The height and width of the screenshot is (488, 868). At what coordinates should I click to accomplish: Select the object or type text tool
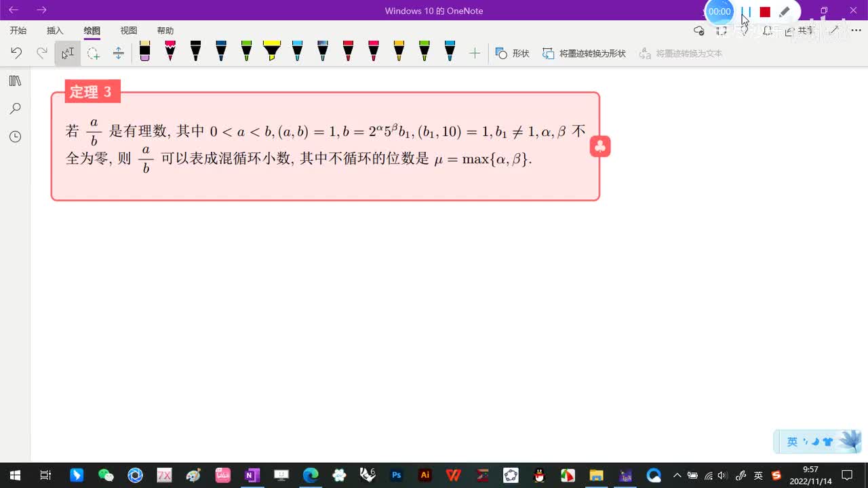pos(68,53)
